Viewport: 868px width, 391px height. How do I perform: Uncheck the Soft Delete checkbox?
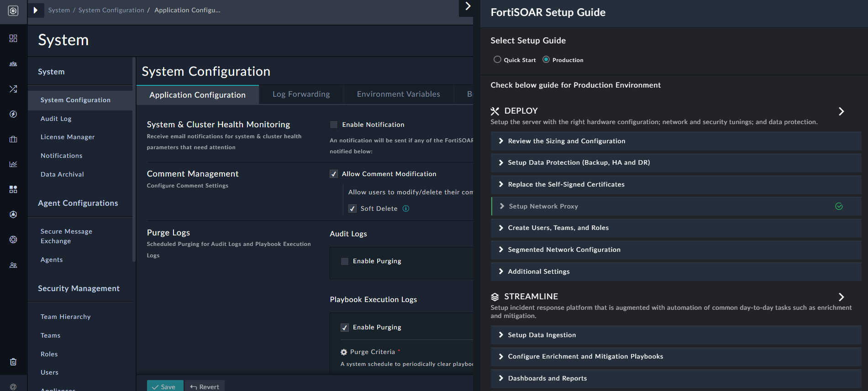[x=352, y=209]
